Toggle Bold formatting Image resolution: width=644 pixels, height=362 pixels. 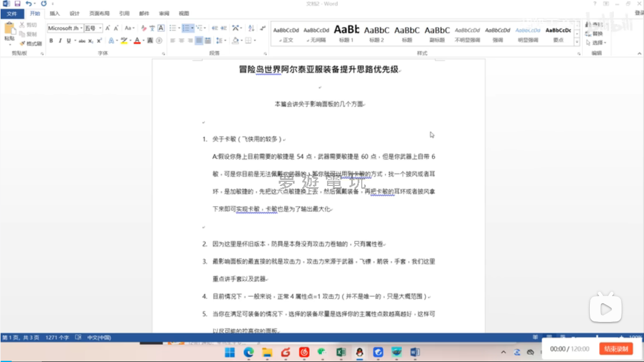(x=51, y=41)
